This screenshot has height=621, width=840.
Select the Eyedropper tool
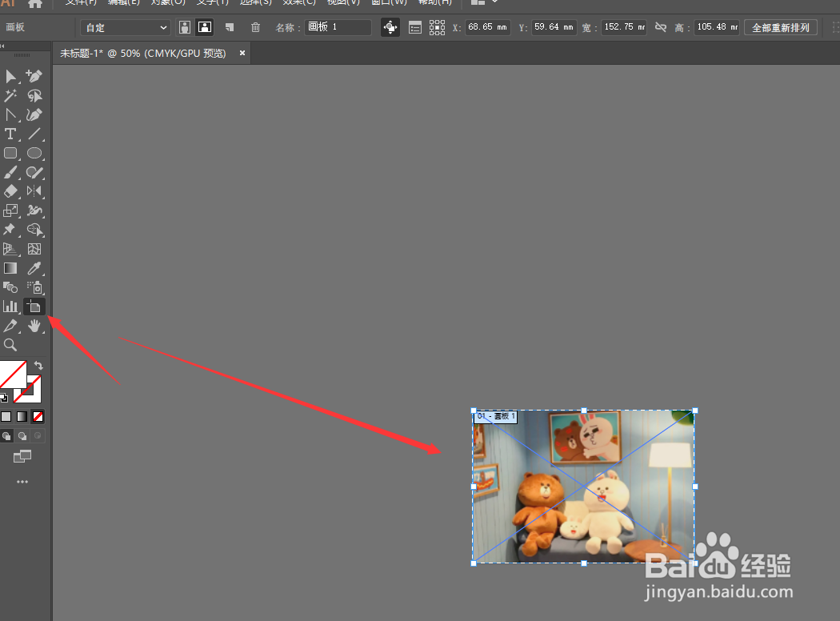[34, 268]
